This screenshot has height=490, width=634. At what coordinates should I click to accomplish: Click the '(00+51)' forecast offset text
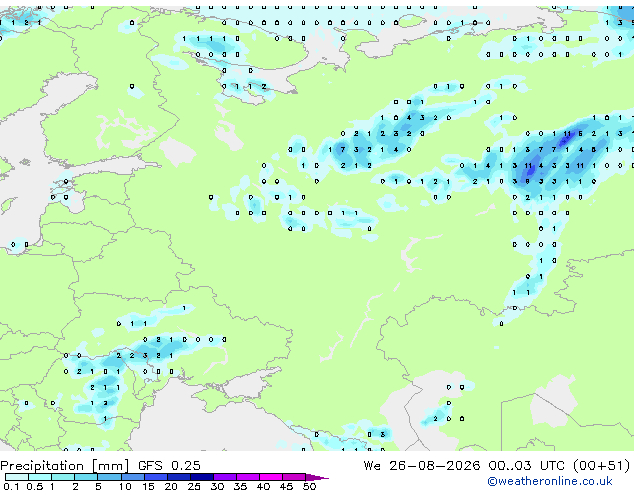pyautogui.click(x=601, y=466)
